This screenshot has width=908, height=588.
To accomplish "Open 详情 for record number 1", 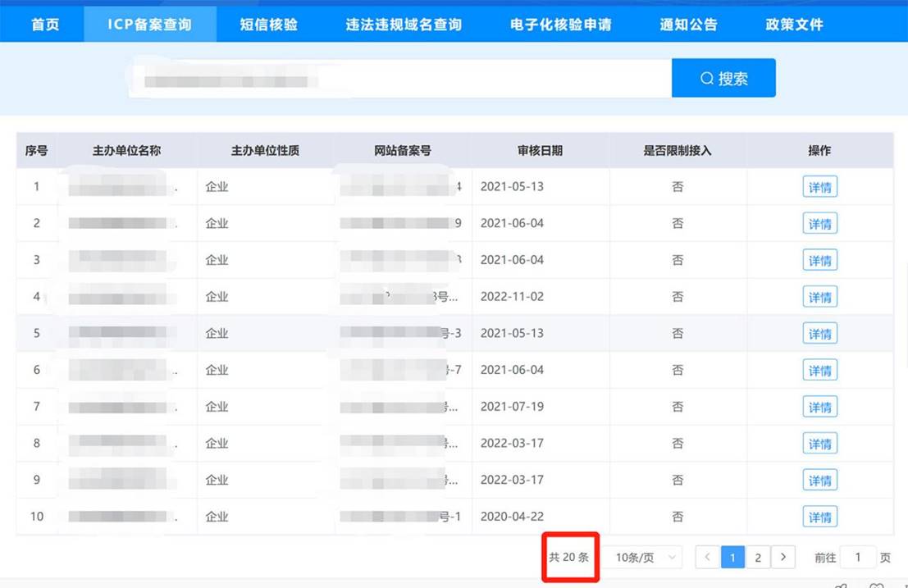I will tap(819, 186).
